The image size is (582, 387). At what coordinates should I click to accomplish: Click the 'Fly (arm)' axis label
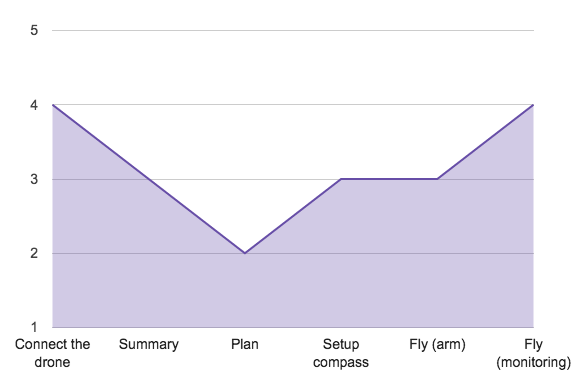[437, 345]
